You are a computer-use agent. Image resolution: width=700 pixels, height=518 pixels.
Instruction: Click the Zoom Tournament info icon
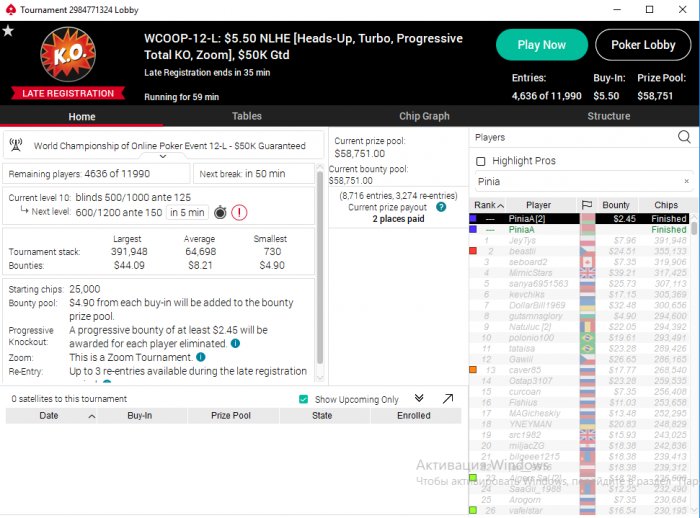point(201,357)
